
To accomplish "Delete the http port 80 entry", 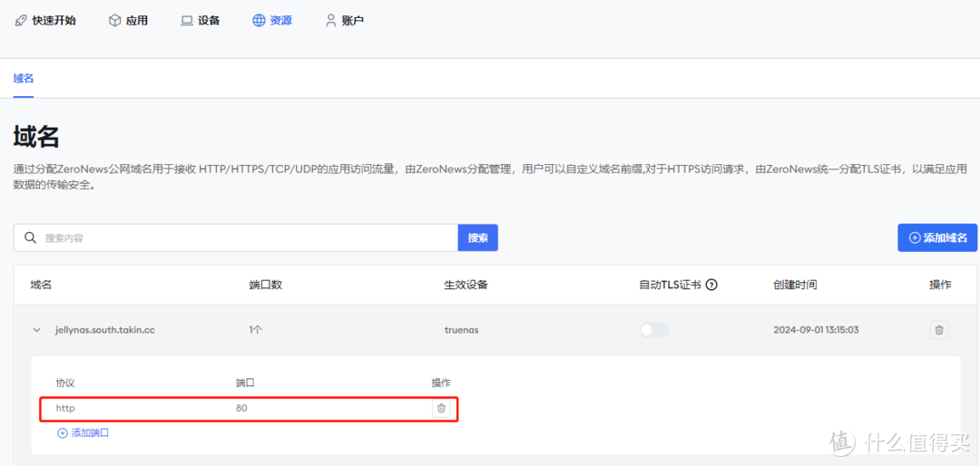I will pyautogui.click(x=441, y=409).
